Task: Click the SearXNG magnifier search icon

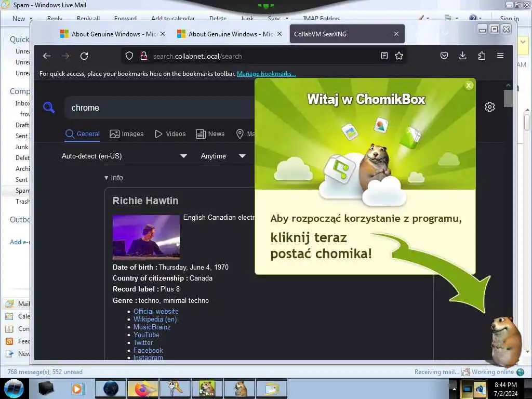Action: click(x=49, y=108)
